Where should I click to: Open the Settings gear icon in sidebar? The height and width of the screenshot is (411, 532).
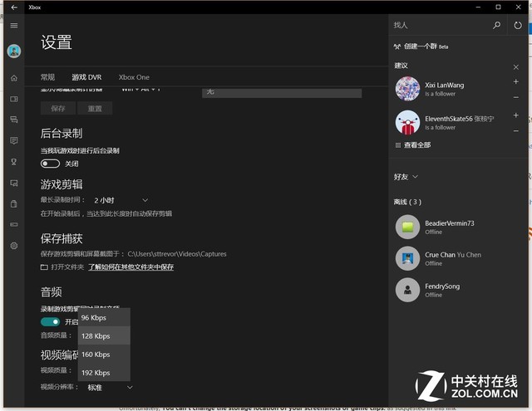[x=14, y=246]
